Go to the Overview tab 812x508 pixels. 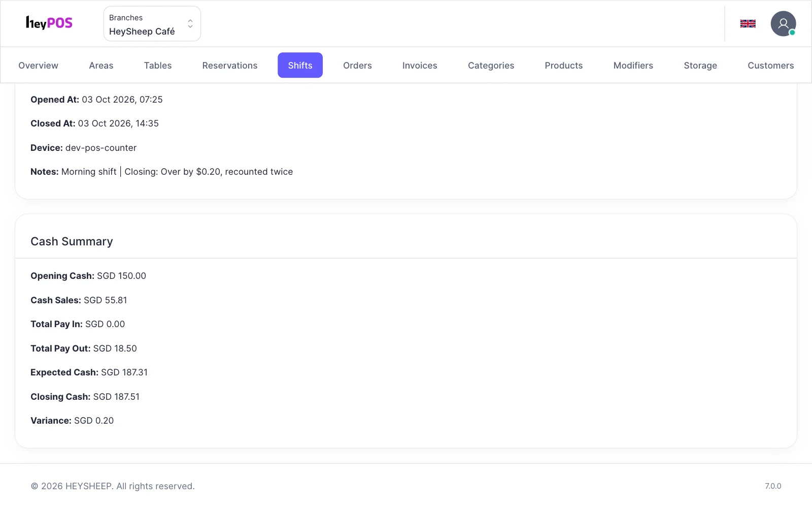[38, 66]
